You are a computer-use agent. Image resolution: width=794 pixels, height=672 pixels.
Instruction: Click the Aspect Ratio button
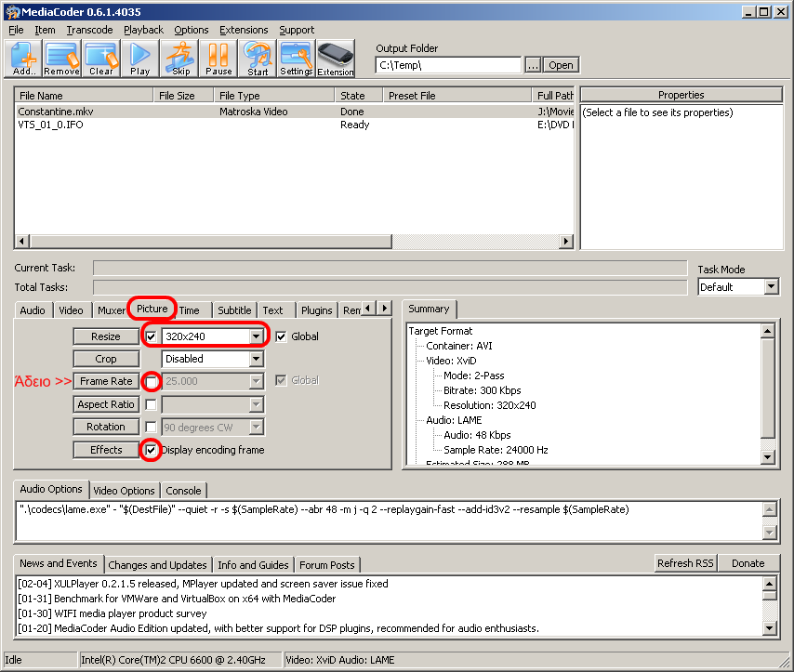point(106,404)
